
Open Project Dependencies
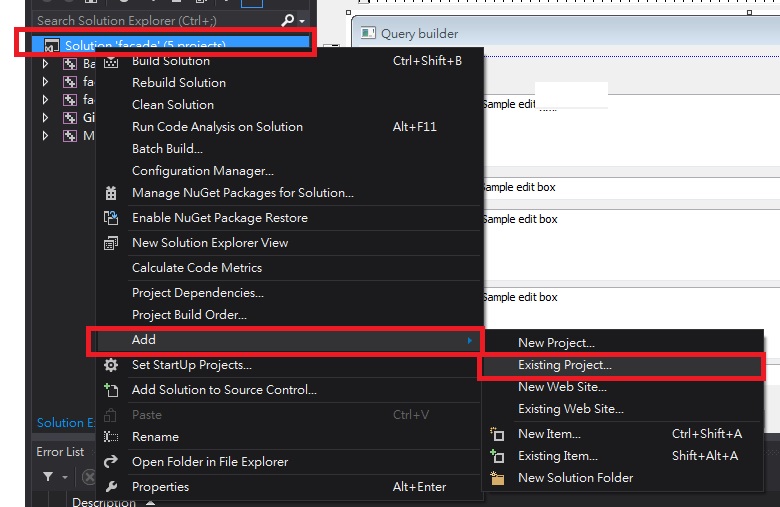[290, 293]
